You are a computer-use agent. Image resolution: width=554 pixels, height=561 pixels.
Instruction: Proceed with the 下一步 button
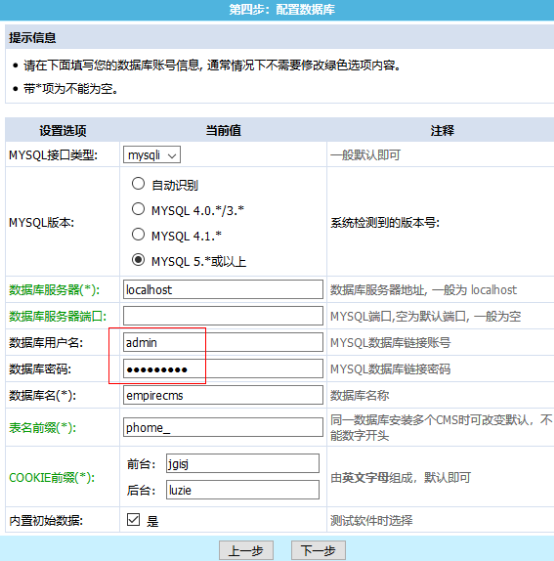(x=319, y=550)
